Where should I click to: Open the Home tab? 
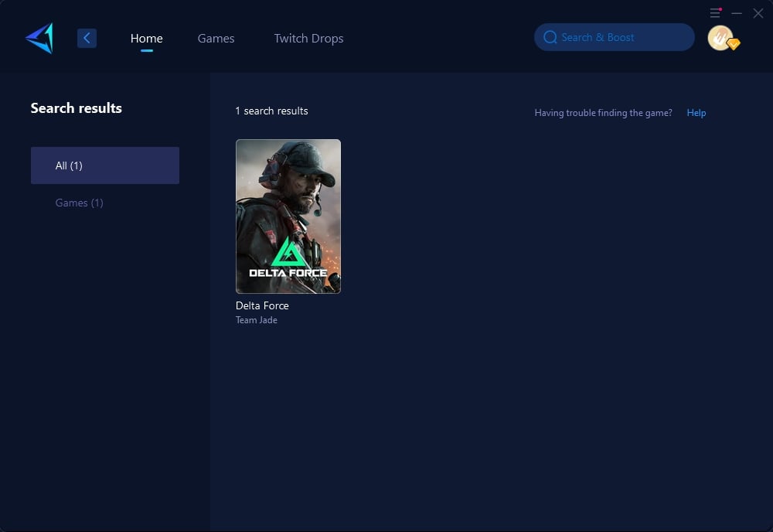coord(146,38)
